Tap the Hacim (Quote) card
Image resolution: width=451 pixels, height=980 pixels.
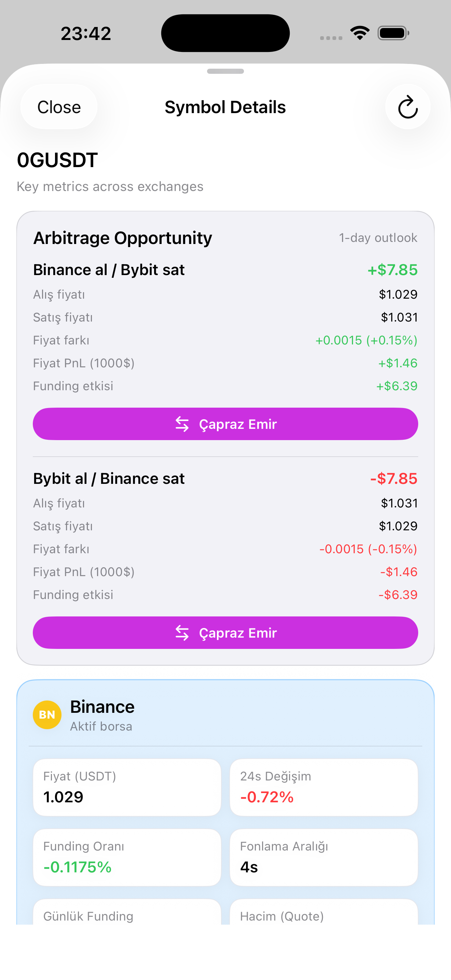(324, 913)
